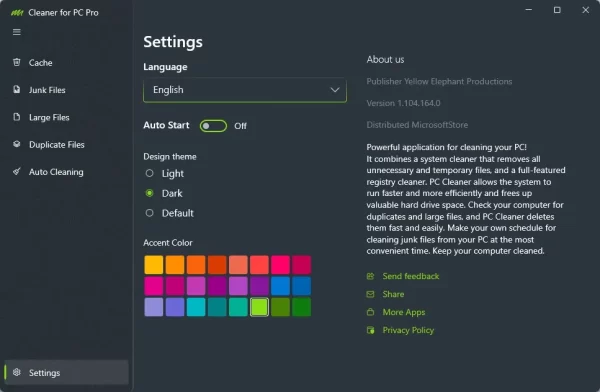
Task: Click the Privacy Policy document icon
Action: pos(370,330)
